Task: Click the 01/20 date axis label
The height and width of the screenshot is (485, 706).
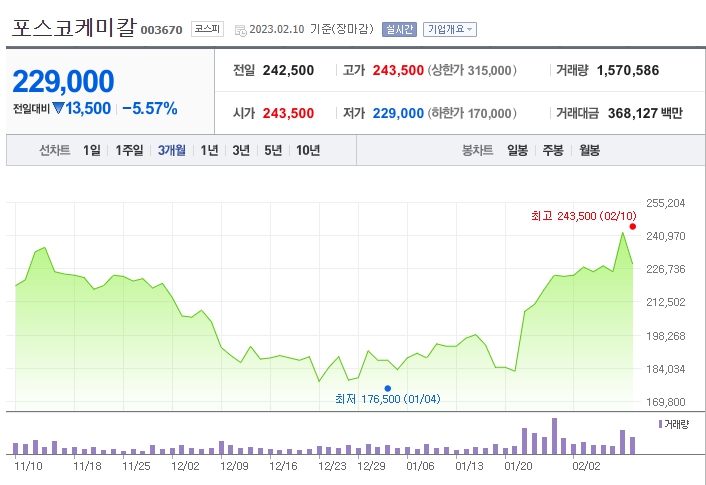Action: (518, 466)
